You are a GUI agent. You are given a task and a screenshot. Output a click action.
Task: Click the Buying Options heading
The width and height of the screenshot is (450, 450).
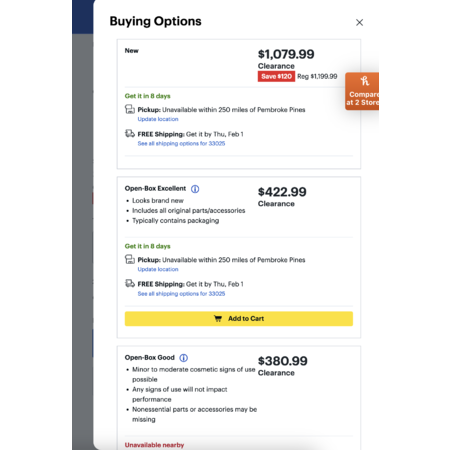point(155,21)
